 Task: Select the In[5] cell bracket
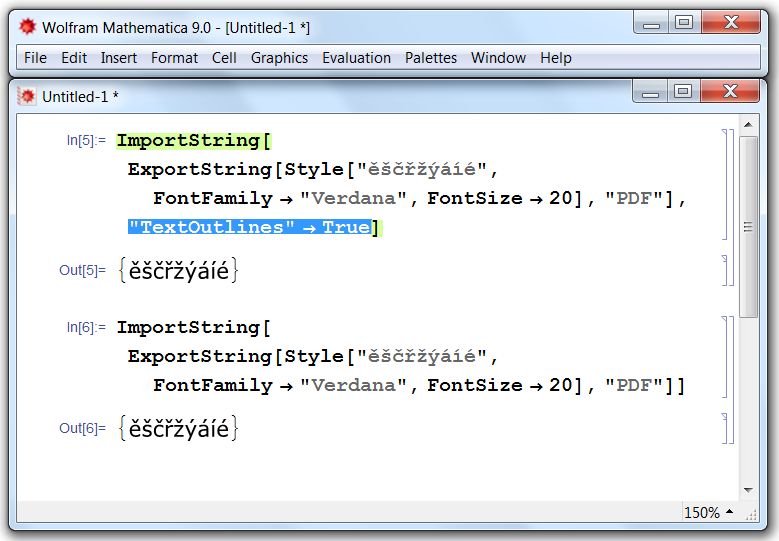click(x=725, y=184)
